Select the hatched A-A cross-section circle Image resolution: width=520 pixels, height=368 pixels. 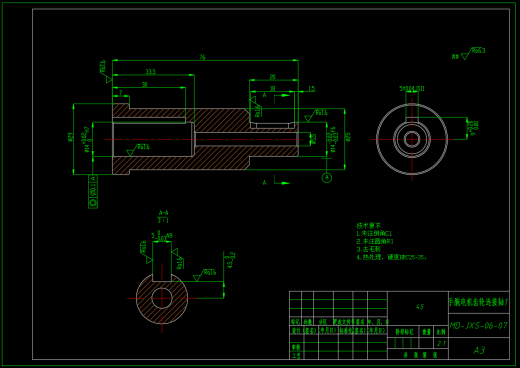tap(162, 298)
